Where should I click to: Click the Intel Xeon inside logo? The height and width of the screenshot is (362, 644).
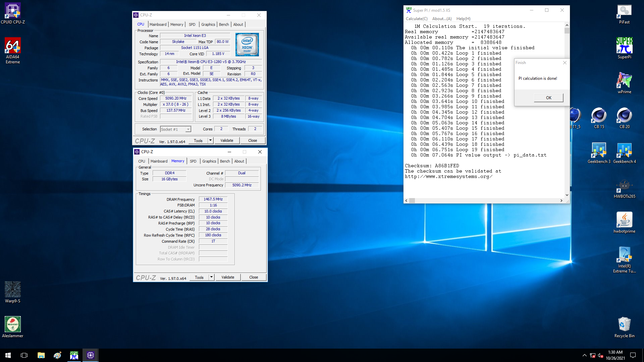[247, 45]
